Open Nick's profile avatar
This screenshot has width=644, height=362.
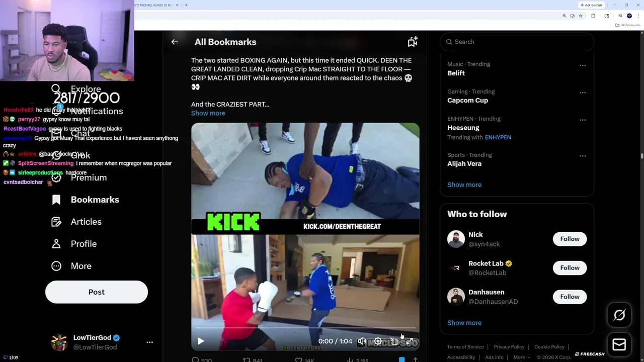pyautogui.click(x=456, y=239)
